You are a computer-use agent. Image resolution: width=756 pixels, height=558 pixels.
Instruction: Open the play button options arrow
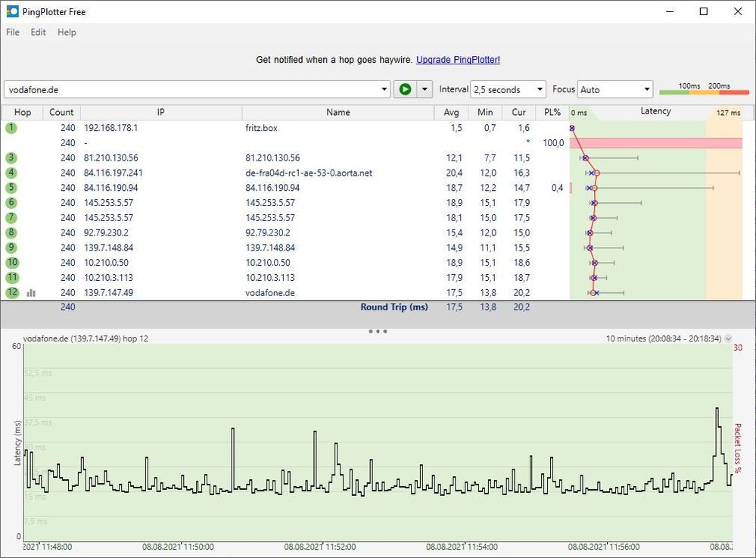tap(425, 89)
